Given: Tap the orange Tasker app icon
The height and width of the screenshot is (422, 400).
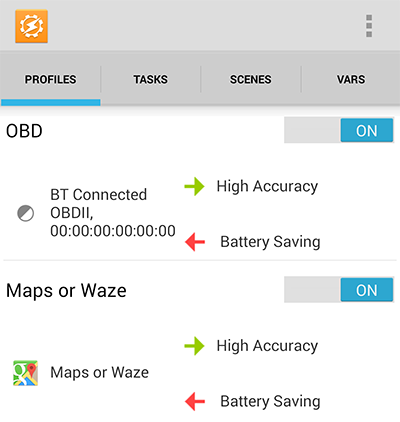Looking at the screenshot, I should click(x=31, y=26).
